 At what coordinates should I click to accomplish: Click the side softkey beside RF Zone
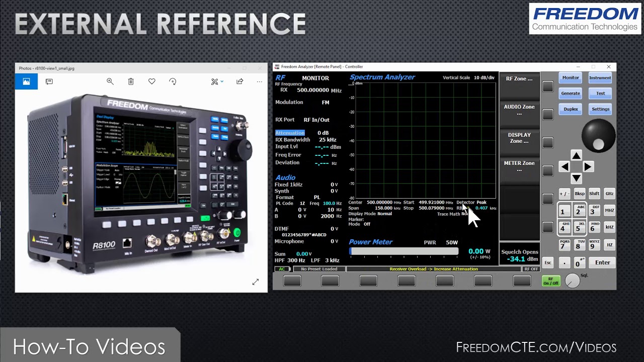tap(547, 86)
